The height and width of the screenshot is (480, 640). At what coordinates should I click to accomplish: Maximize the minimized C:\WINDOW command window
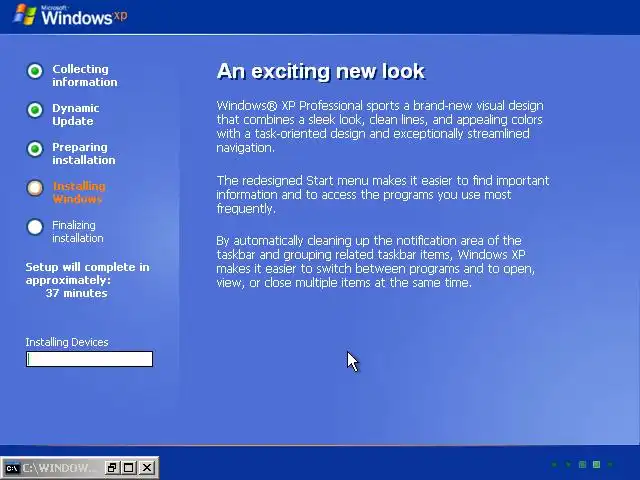pyautogui.click(x=129, y=468)
